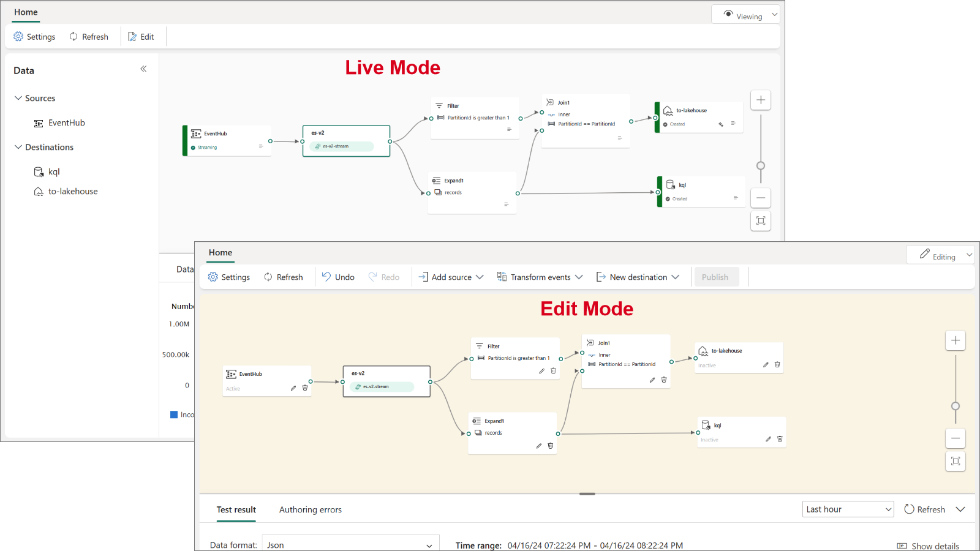Zoom in on the Live Mode canvas
Viewport: 980px width, 551px height.
[761, 100]
